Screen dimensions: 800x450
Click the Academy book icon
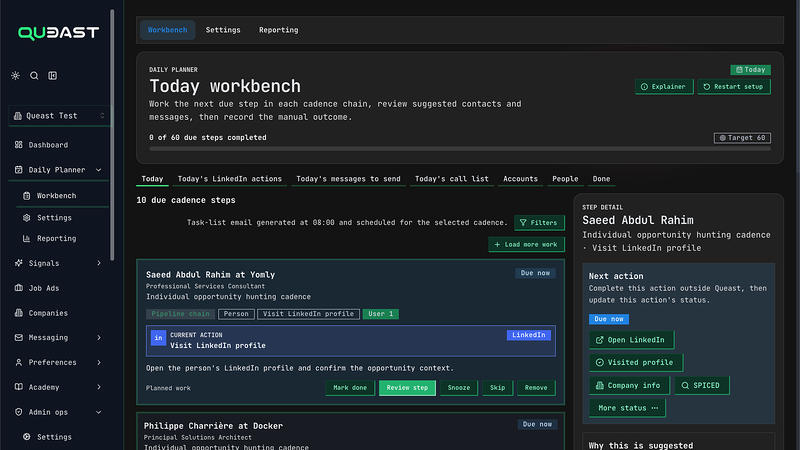[x=19, y=387]
